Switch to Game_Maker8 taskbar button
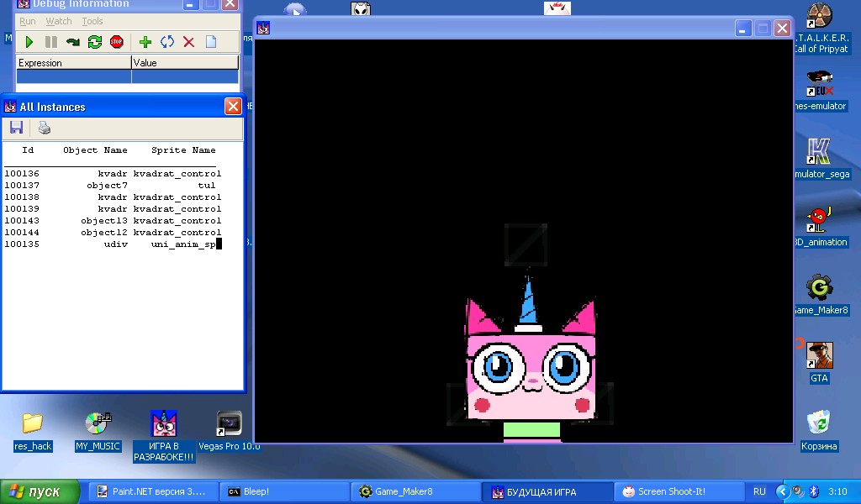This screenshot has width=861, height=504. 415,491
